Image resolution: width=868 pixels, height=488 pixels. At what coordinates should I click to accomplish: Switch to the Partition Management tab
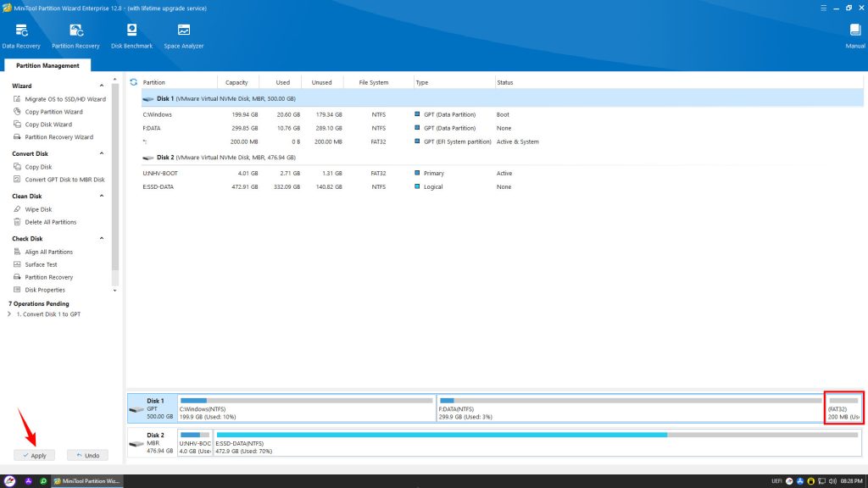click(47, 65)
